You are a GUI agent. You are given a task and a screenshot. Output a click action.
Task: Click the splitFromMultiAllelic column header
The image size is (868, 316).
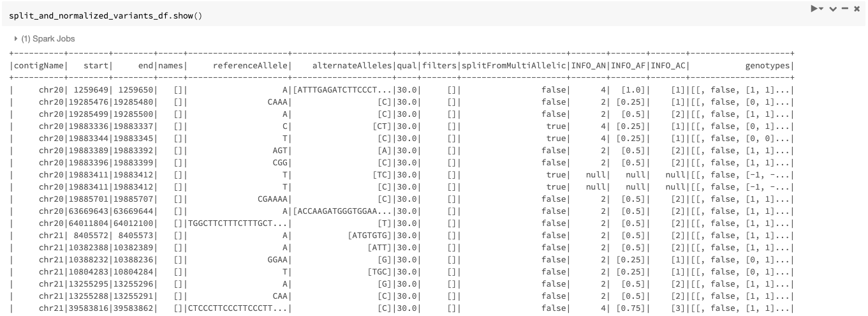[x=513, y=66]
